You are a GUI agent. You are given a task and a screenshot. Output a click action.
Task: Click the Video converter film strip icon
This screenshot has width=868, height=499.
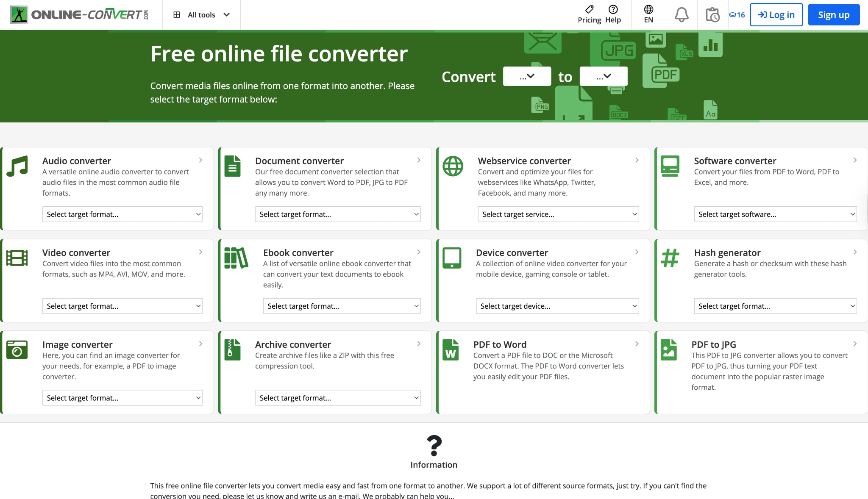pos(17,258)
